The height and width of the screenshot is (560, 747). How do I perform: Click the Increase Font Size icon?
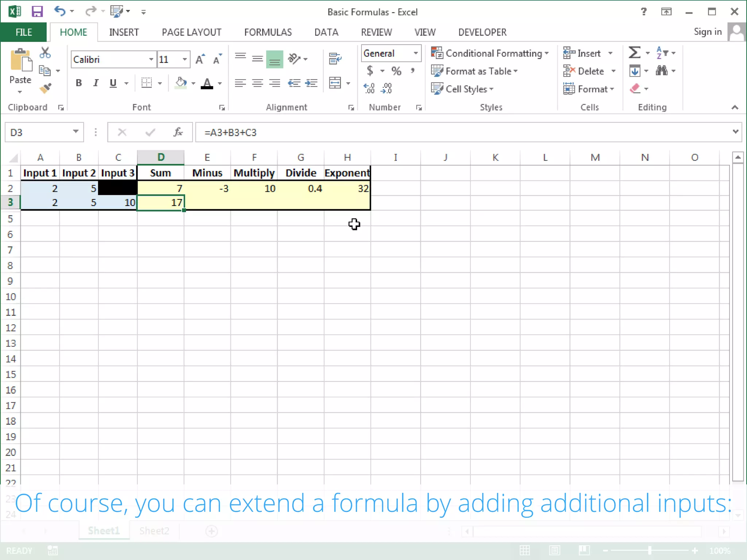(200, 59)
